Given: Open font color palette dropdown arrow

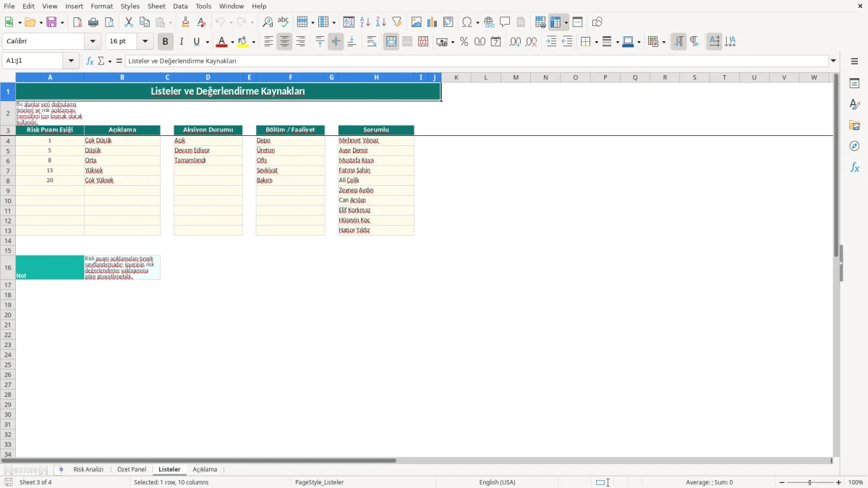Looking at the screenshot, I should coord(231,42).
